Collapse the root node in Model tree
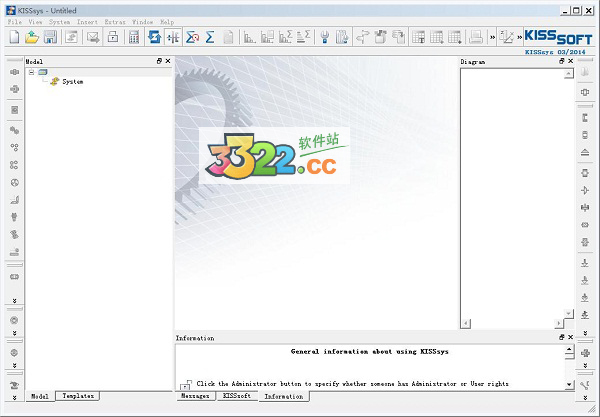The height and width of the screenshot is (417, 600). 31,72
